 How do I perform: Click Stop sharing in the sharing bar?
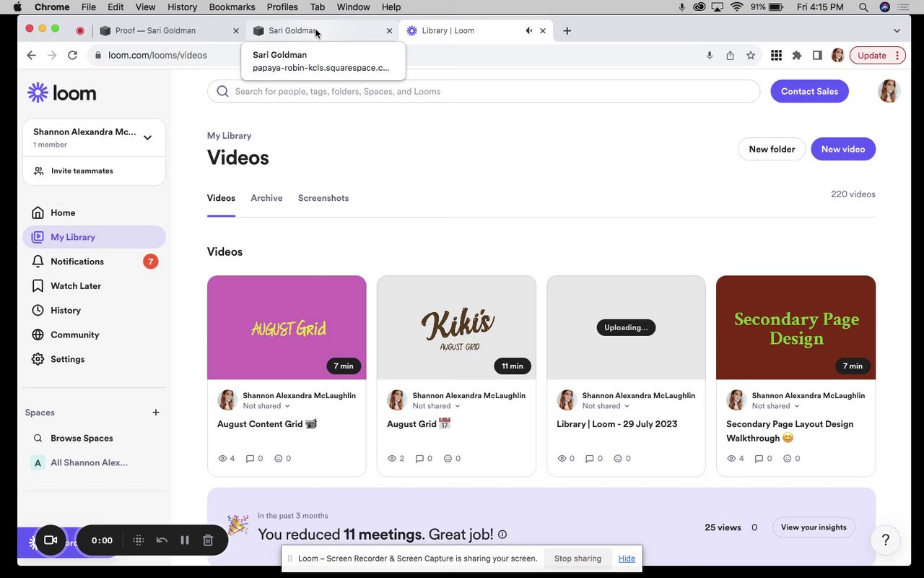(577, 558)
